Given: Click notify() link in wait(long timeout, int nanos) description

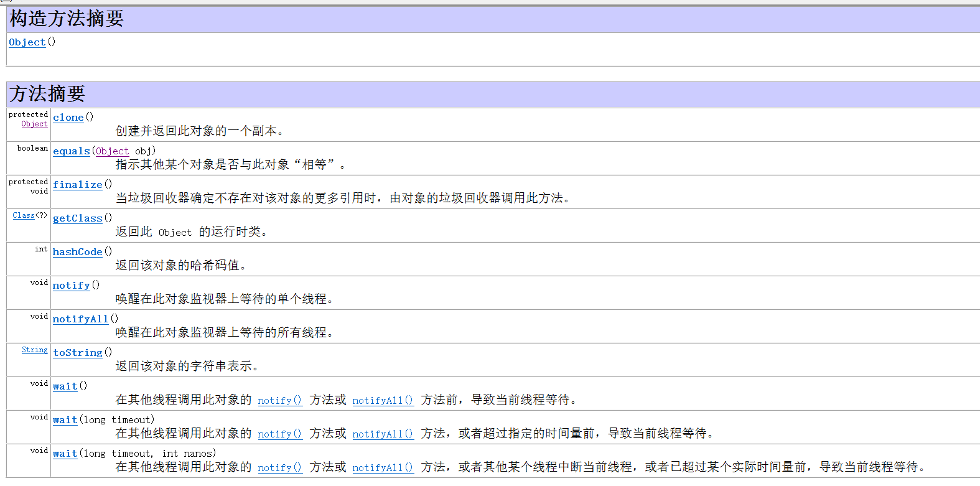Looking at the screenshot, I should pos(280,468).
